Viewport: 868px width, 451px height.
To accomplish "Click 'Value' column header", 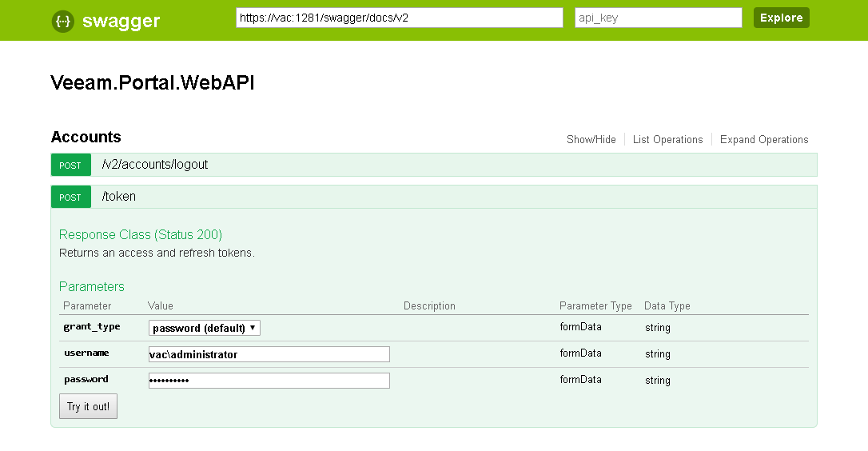I will point(161,305).
